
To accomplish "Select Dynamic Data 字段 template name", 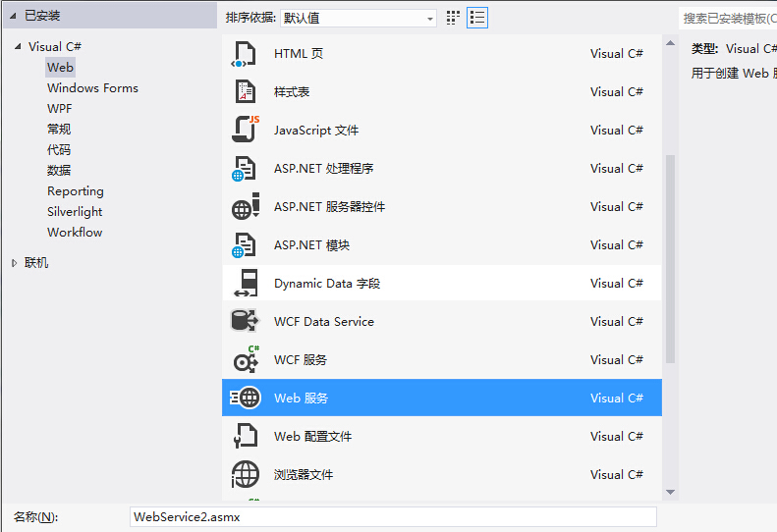I will (x=327, y=284).
